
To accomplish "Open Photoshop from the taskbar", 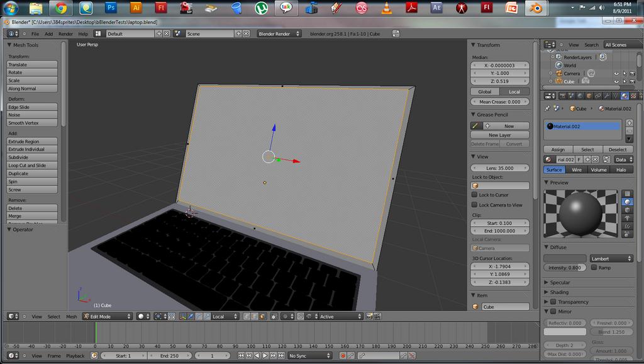I will (111, 8).
